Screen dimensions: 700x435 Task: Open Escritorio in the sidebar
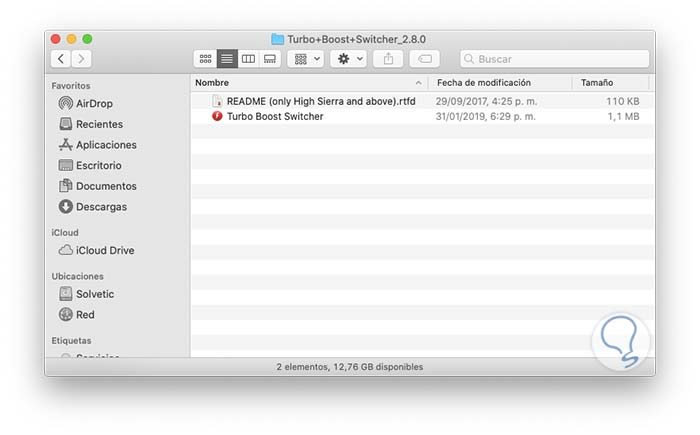coord(90,165)
